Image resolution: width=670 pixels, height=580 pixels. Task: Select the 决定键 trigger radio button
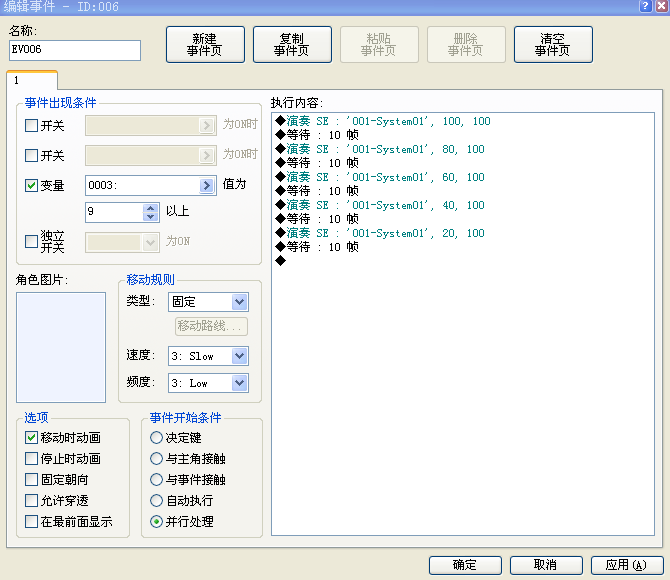(x=156, y=438)
